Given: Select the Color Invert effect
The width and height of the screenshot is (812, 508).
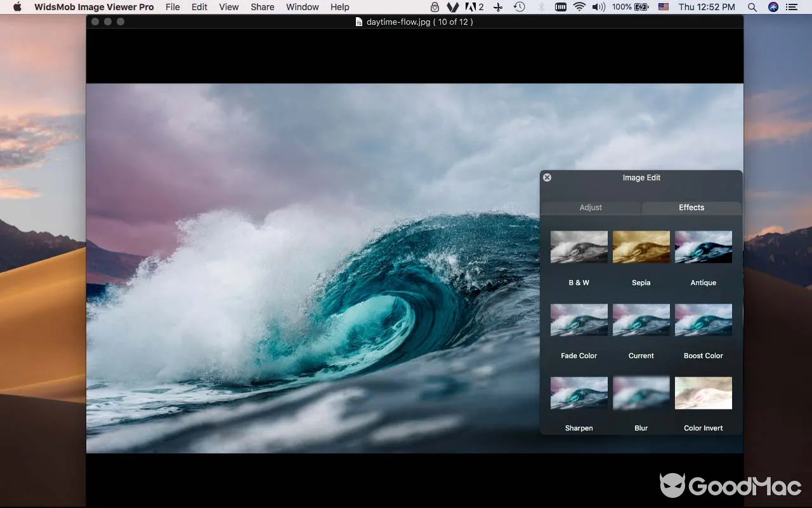Looking at the screenshot, I should (703, 392).
